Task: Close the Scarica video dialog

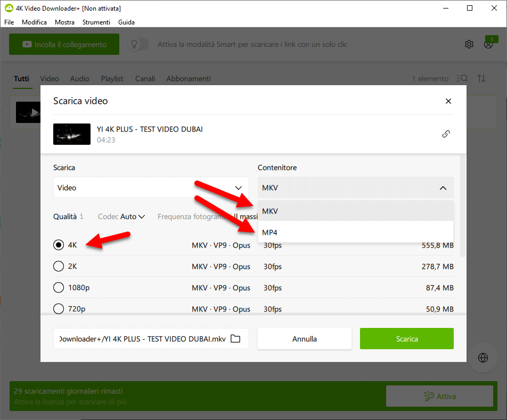Action: 448,101
